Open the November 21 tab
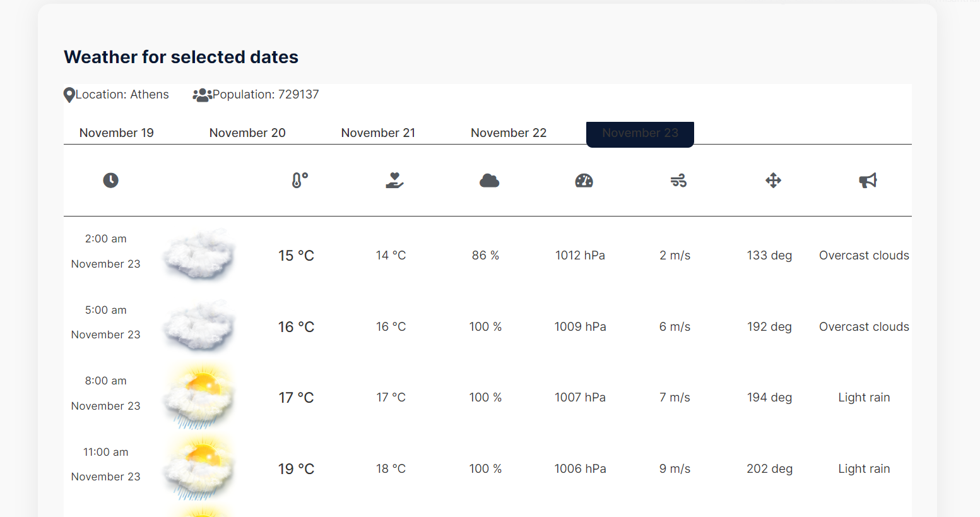Viewport: 980px width, 517px height. tap(378, 133)
